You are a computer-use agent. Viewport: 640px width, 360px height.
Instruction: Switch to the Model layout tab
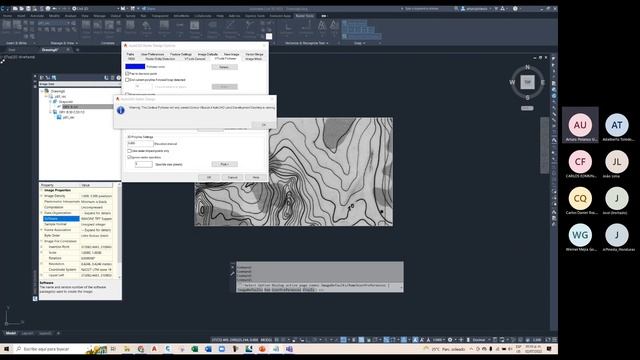11,333
